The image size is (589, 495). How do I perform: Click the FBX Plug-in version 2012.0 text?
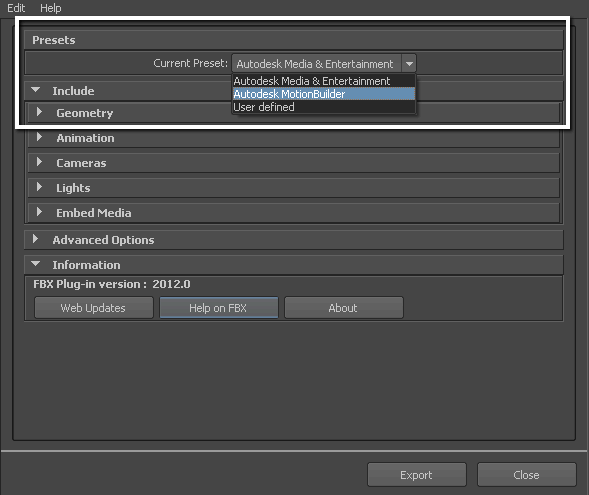click(x=112, y=284)
